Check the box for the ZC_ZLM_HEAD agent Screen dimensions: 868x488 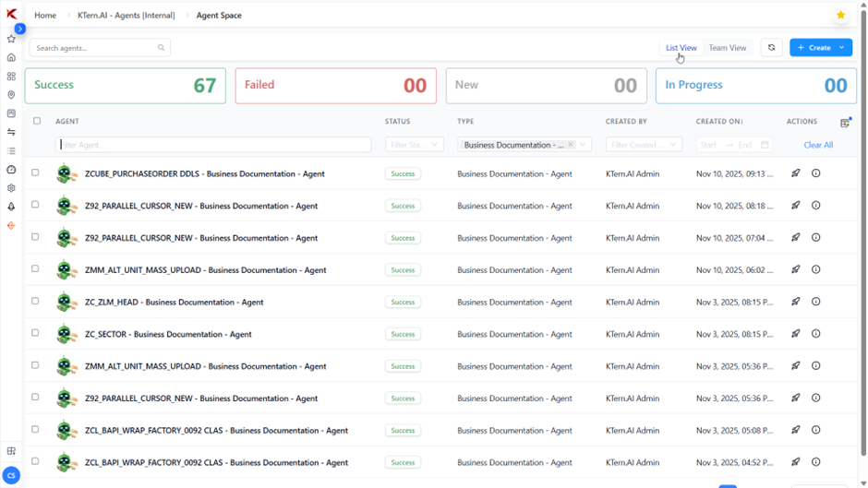[35, 301]
